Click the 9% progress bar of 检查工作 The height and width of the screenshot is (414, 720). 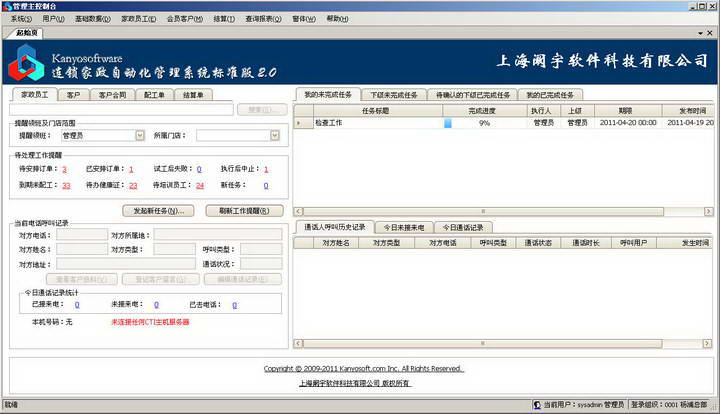click(x=484, y=123)
